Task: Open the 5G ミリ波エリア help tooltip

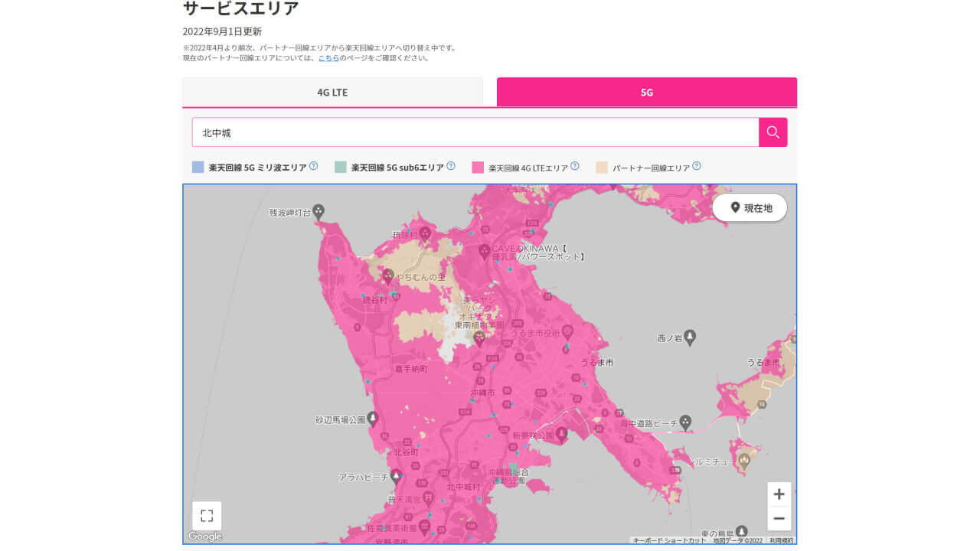Action: point(313,165)
